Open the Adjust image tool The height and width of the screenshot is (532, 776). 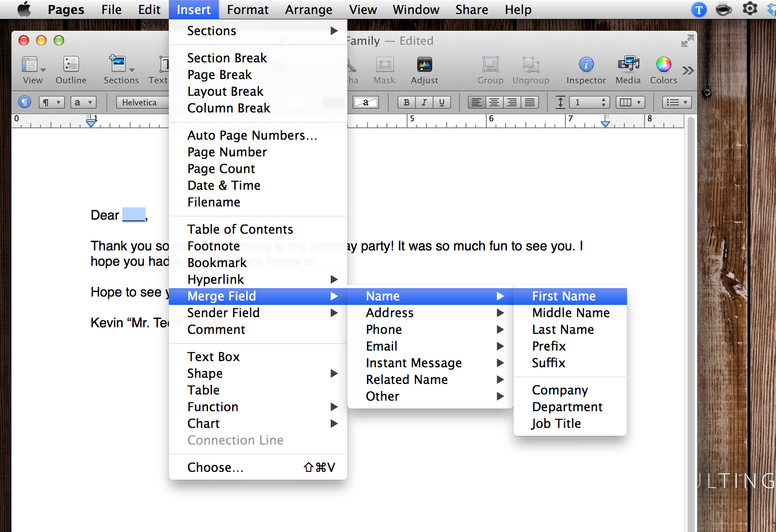[x=424, y=69]
